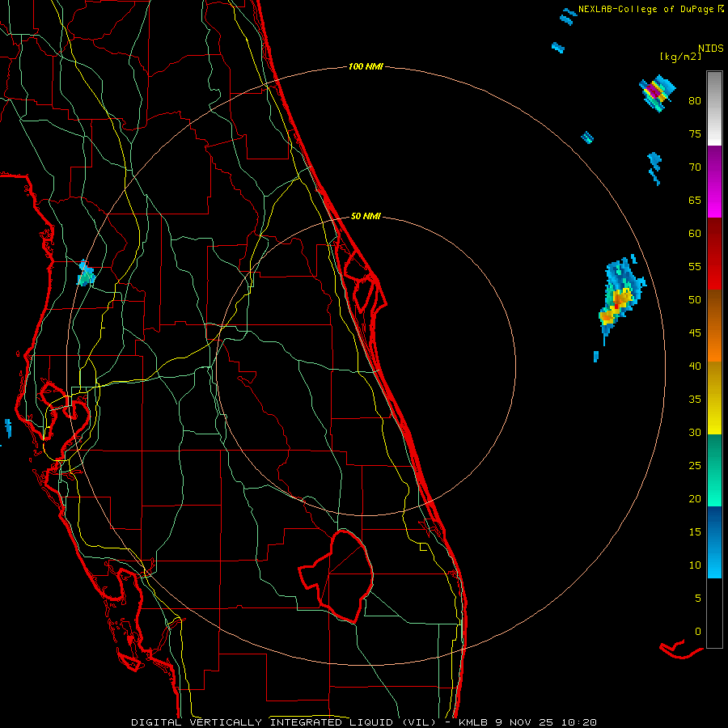Select the 75 value on color scale
728x728 pixels.
click(x=695, y=133)
